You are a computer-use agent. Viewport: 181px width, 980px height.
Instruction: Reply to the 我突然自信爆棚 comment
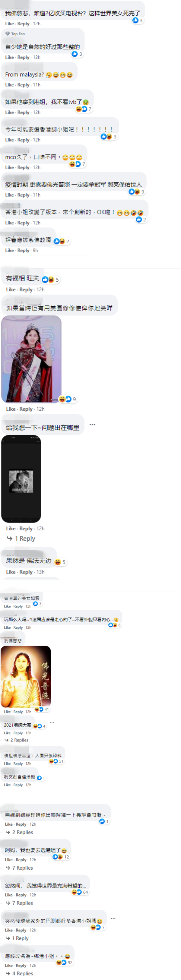18,785
